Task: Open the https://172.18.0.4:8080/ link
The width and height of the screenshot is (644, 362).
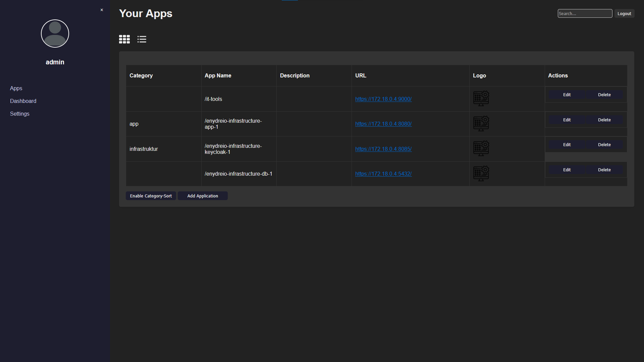Action: [x=383, y=124]
